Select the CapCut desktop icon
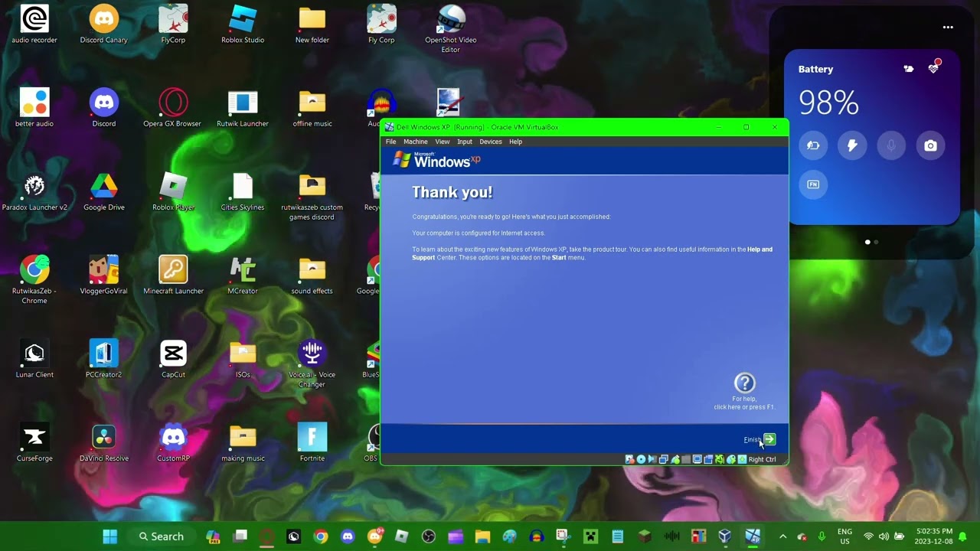980x551 pixels. [x=173, y=359]
